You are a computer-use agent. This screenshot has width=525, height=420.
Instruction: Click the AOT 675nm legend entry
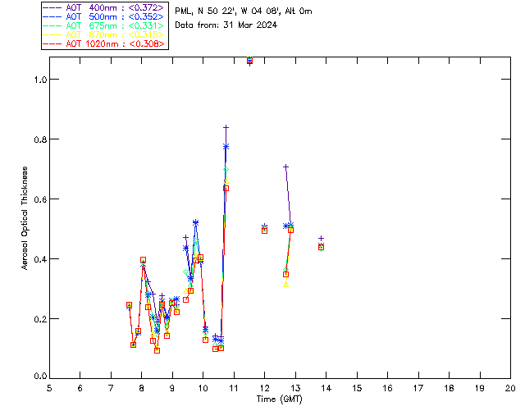point(103,25)
